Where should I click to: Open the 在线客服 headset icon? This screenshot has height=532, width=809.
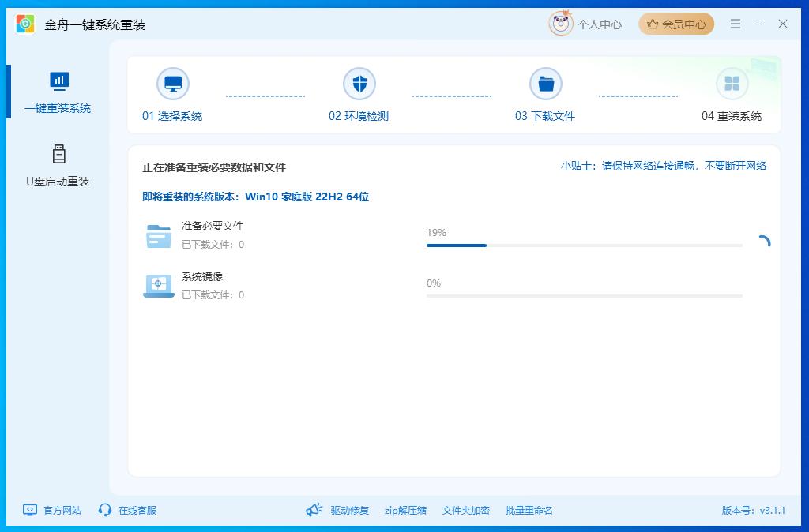[105, 510]
